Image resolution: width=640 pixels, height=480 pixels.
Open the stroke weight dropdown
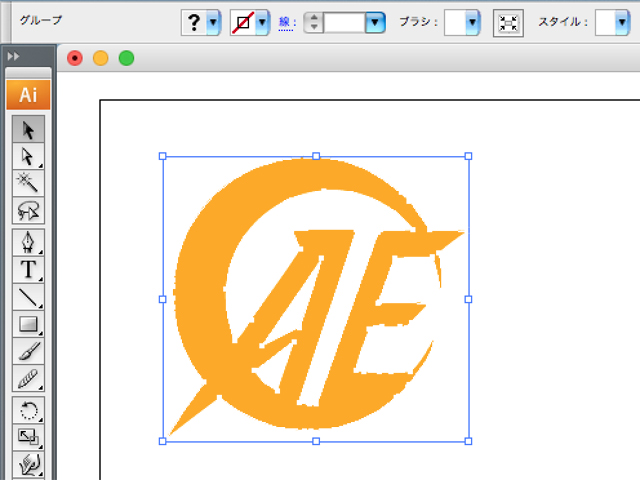pyautogui.click(x=376, y=22)
